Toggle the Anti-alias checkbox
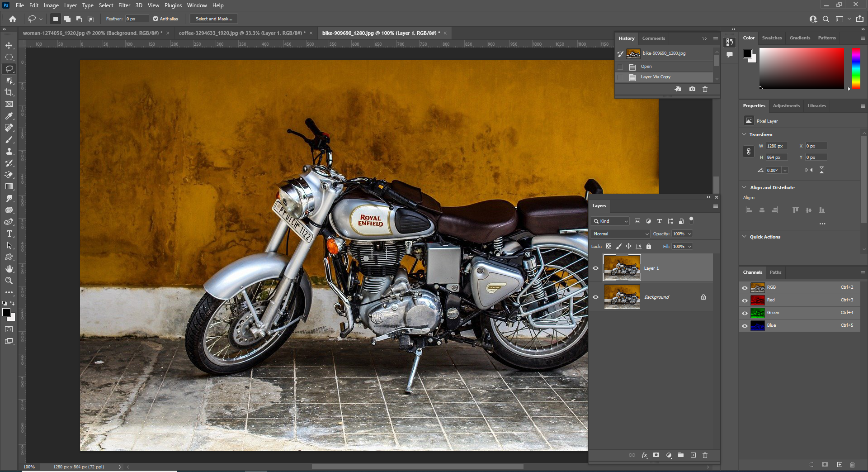The width and height of the screenshot is (868, 472). (x=156, y=19)
